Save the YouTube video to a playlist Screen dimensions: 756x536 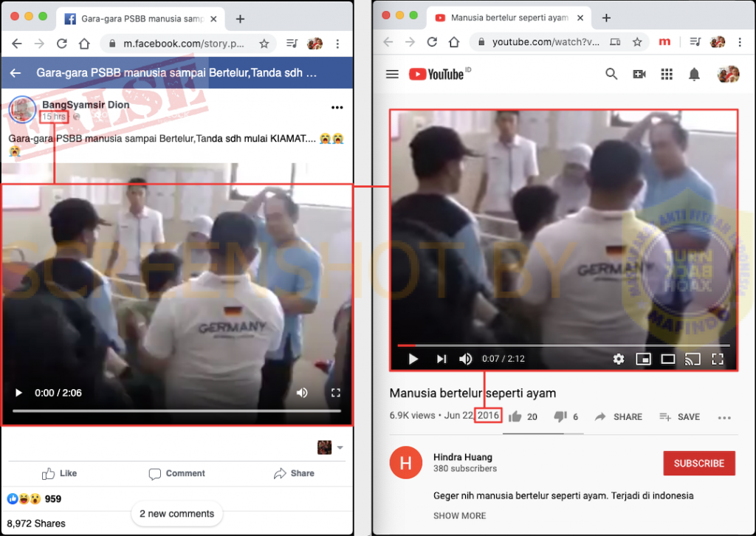680,417
